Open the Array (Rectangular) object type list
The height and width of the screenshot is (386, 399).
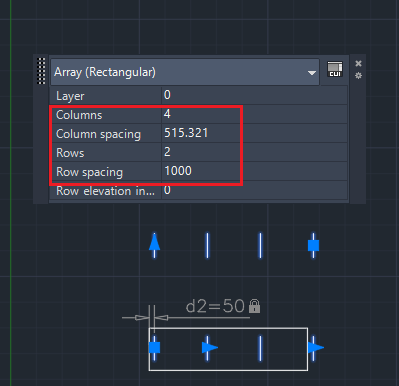[x=185, y=72]
